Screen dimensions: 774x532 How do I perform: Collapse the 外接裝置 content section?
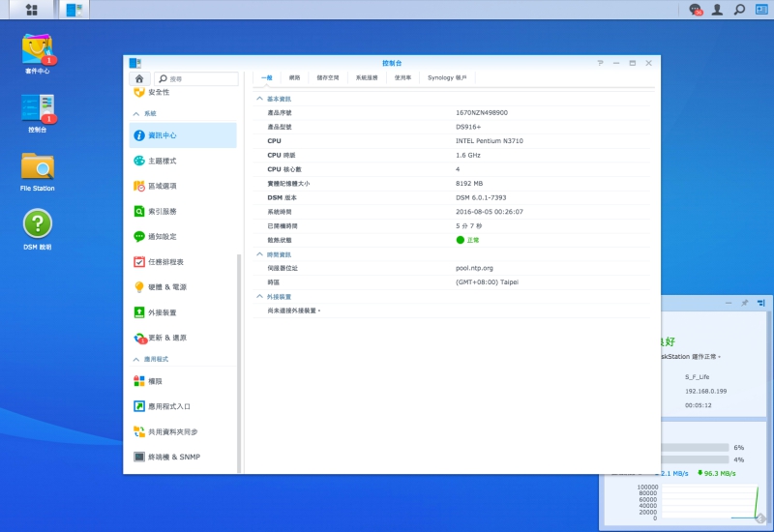[x=259, y=297]
